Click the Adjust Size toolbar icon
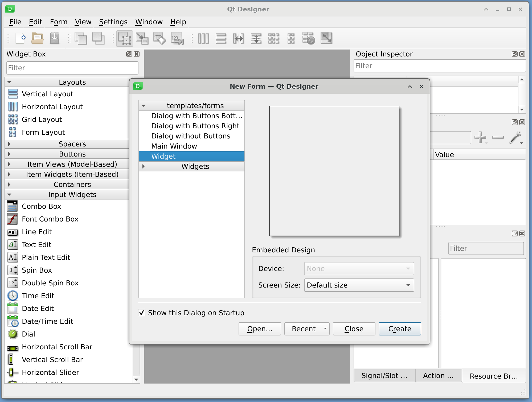532x402 pixels. [326, 38]
